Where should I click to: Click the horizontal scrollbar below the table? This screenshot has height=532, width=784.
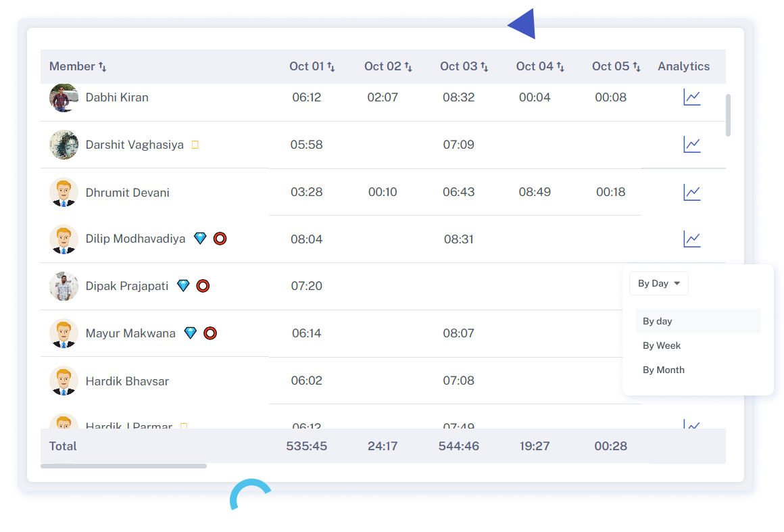click(x=124, y=466)
